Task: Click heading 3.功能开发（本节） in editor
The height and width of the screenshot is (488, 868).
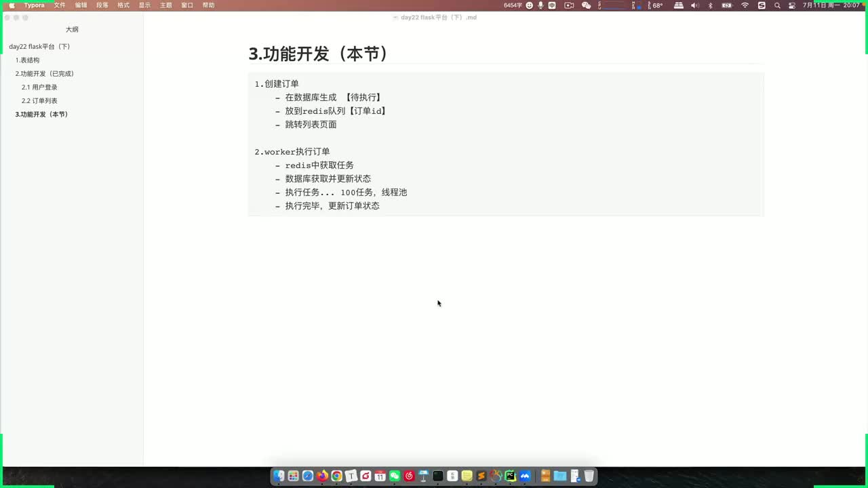Action: [318, 54]
